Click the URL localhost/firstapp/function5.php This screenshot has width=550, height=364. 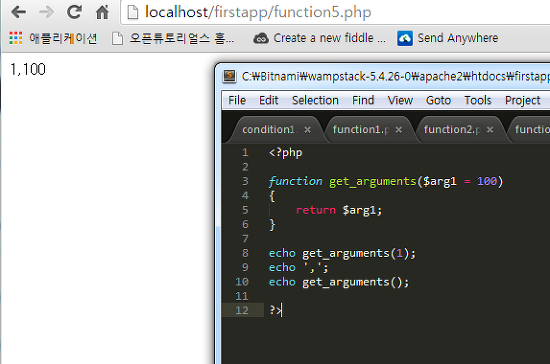point(258,12)
